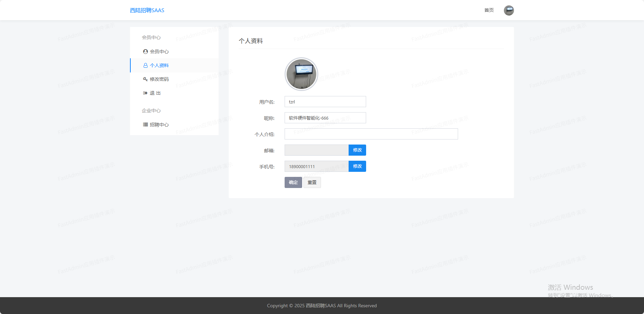Click the 西陆招聘SAAS brand logo
This screenshot has width=644, height=314.
[147, 10]
